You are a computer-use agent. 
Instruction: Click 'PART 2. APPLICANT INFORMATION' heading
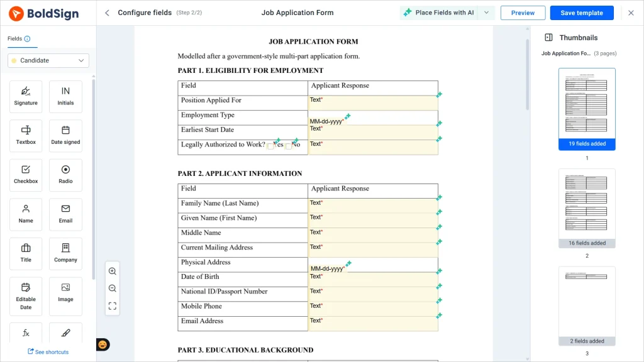(x=240, y=173)
